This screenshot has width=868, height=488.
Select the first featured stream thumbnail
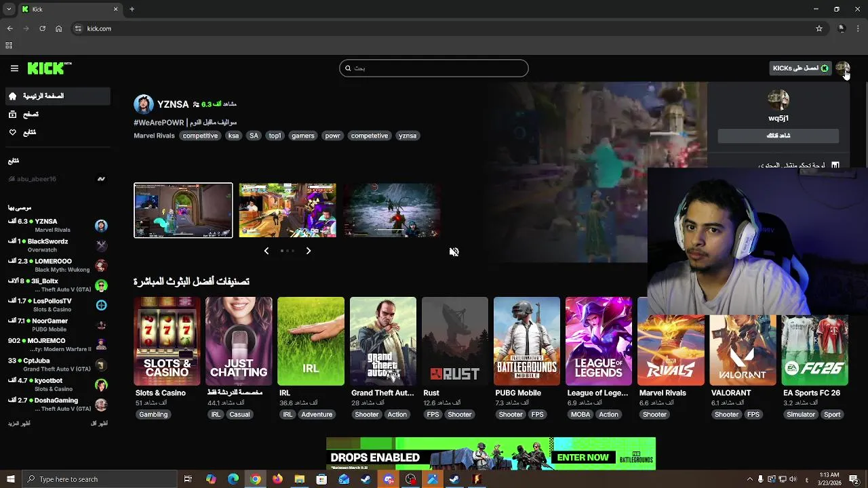[x=183, y=210]
